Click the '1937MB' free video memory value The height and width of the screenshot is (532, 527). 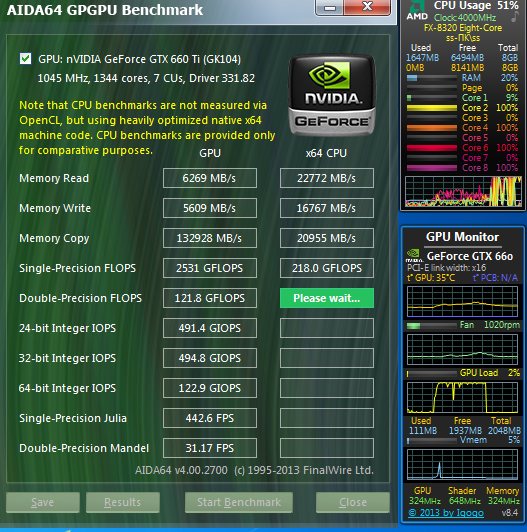pos(465,431)
